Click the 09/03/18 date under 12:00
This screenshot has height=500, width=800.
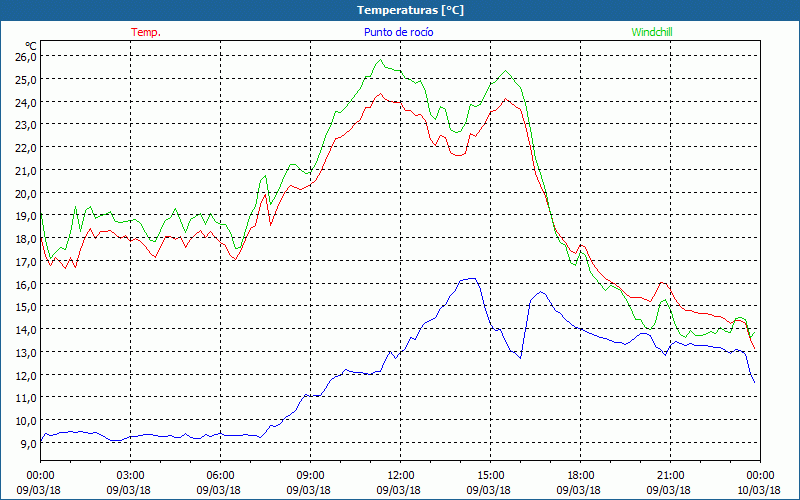[398, 490]
